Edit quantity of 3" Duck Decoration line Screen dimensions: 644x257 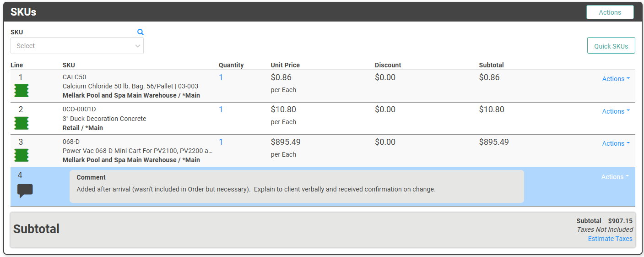tap(221, 109)
